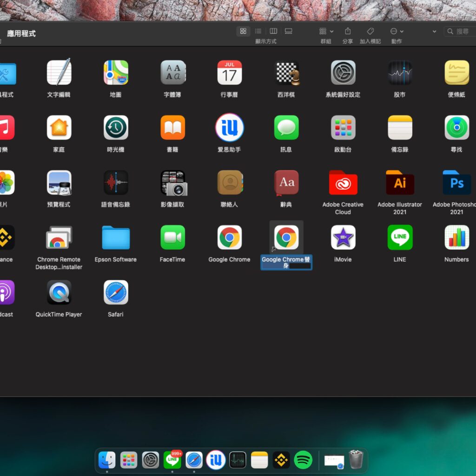Open LINE app in the Finder window
This screenshot has height=476, width=476.
tap(400, 238)
